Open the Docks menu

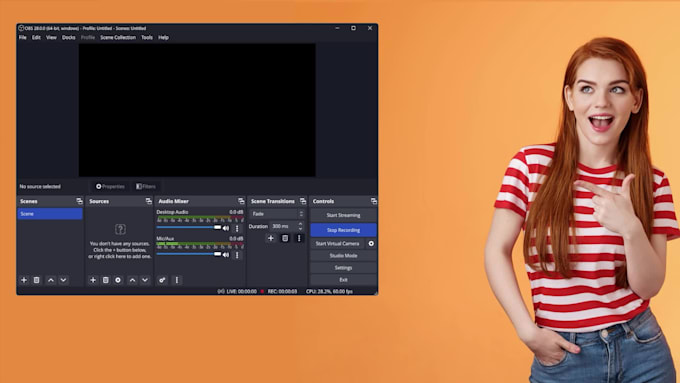[69, 38]
